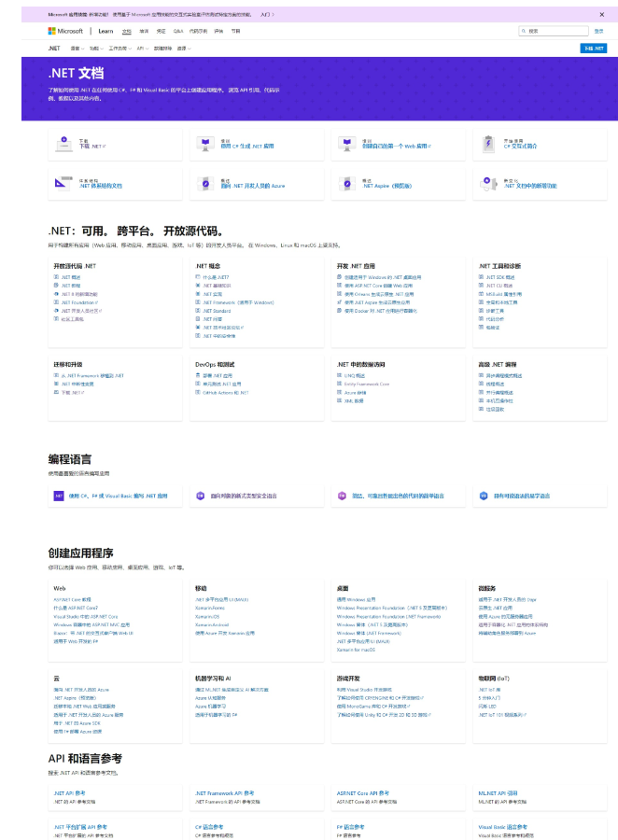Click the icon beside the Docker containerize .NET link
The height and width of the screenshot is (840, 618).
[339, 311]
